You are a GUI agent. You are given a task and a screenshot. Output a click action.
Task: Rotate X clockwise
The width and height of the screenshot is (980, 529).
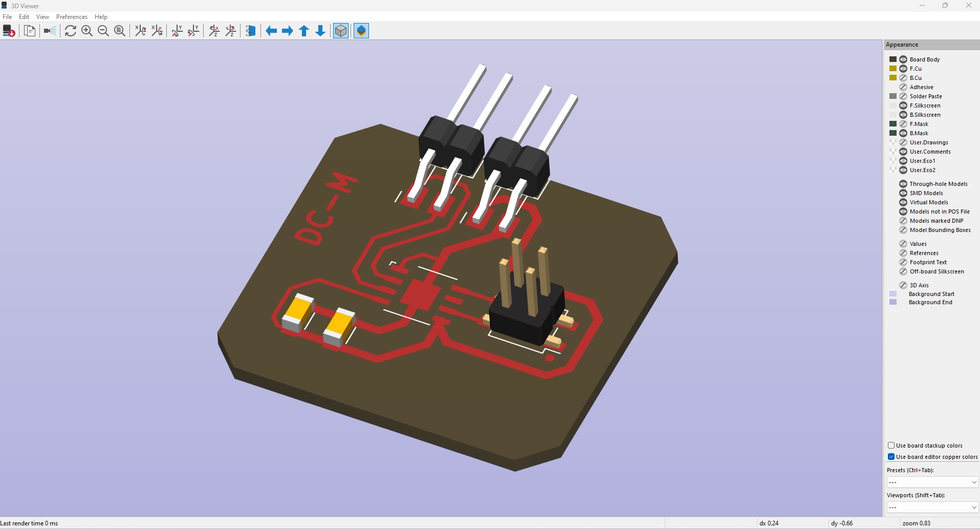[x=140, y=31]
